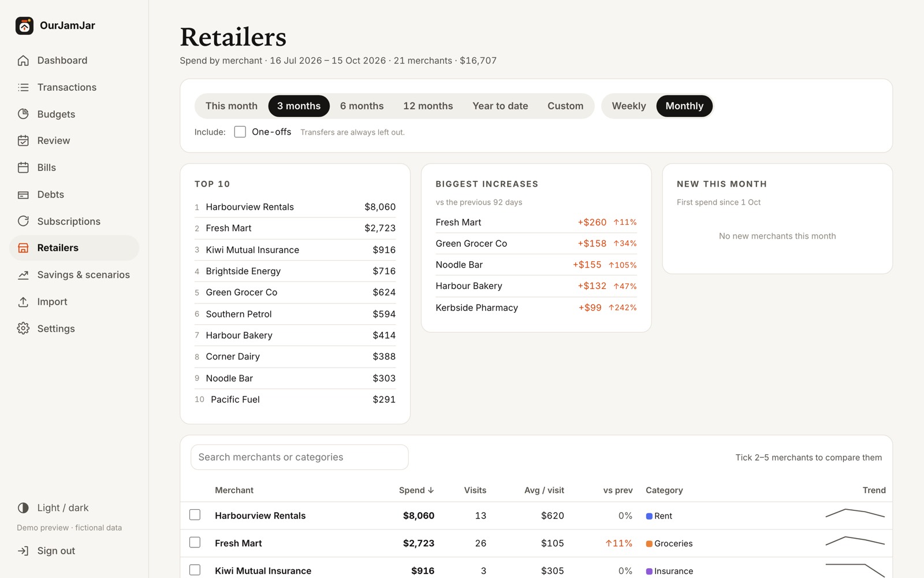Viewport: 924px width, 578px height.
Task: Select the Year to date range
Action: (x=500, y=106)
